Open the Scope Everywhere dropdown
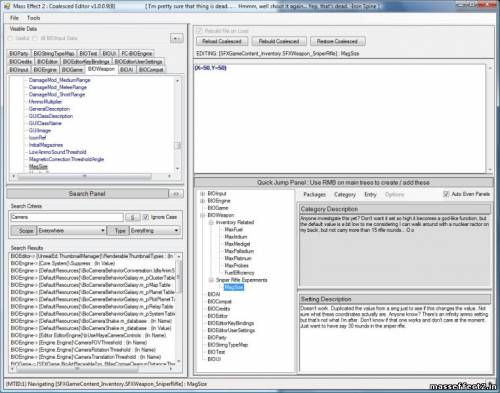500x393 pixels. tap(72, 231)
